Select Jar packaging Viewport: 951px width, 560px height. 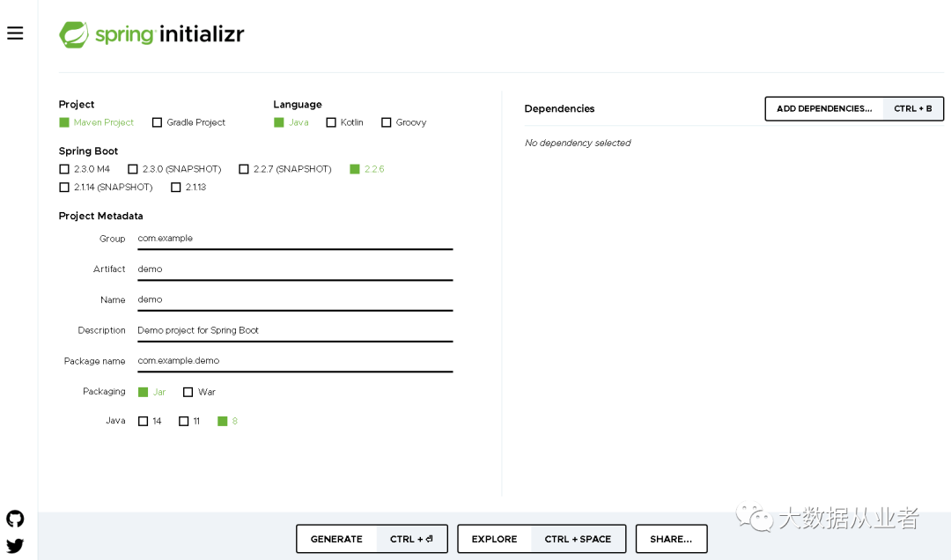click(x=151, y=393)
